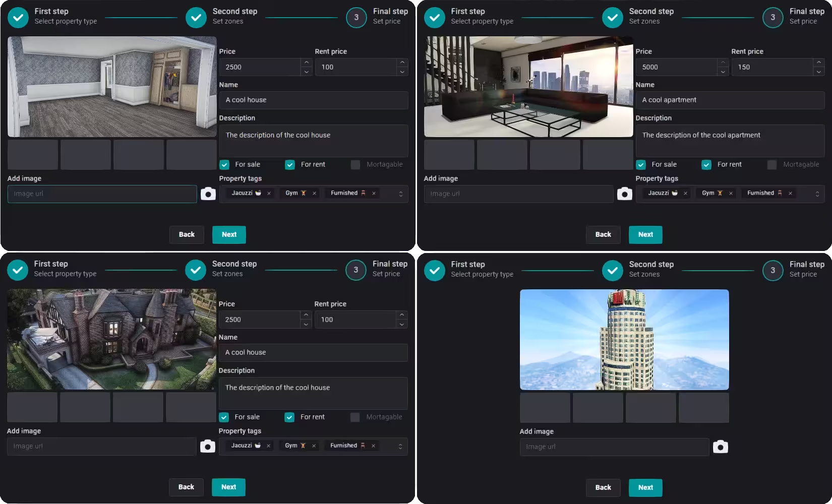
Task: Decrease the Rent price with the down arrow
Action: tap(402, 71)
